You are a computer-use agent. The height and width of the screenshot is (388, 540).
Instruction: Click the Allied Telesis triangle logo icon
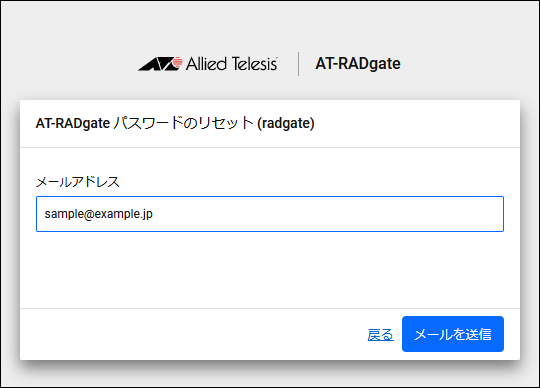160,64
